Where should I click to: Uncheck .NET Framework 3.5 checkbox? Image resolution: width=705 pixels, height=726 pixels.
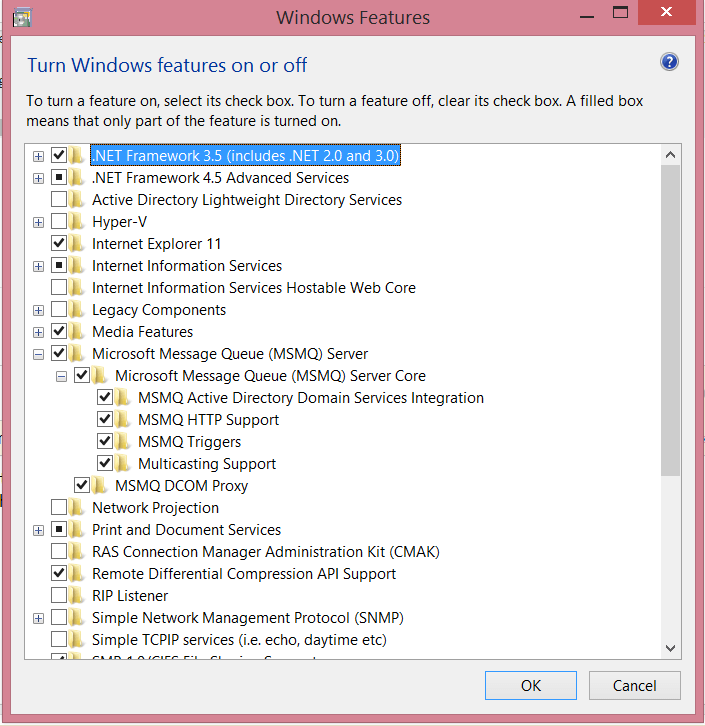click(59, 155)
